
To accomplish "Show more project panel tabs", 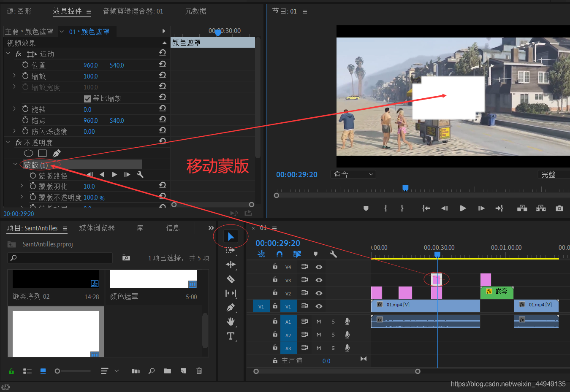I will (x=211, y=228).
